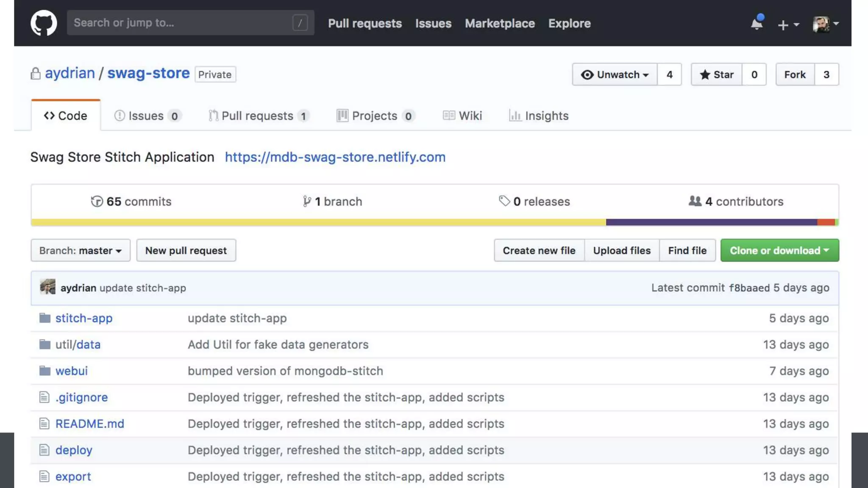Open the Insights tab
Screen dimensions: 868x488
click(539, 116)
